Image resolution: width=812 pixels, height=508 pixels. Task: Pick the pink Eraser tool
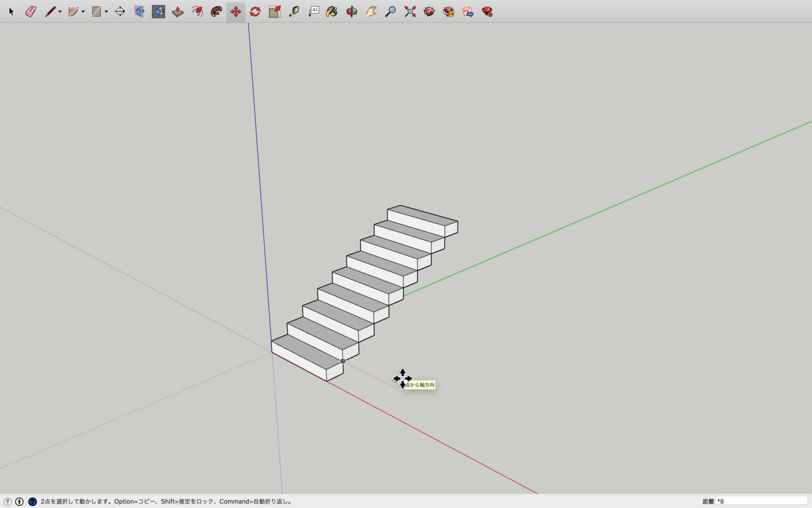(x=31, y=12)
